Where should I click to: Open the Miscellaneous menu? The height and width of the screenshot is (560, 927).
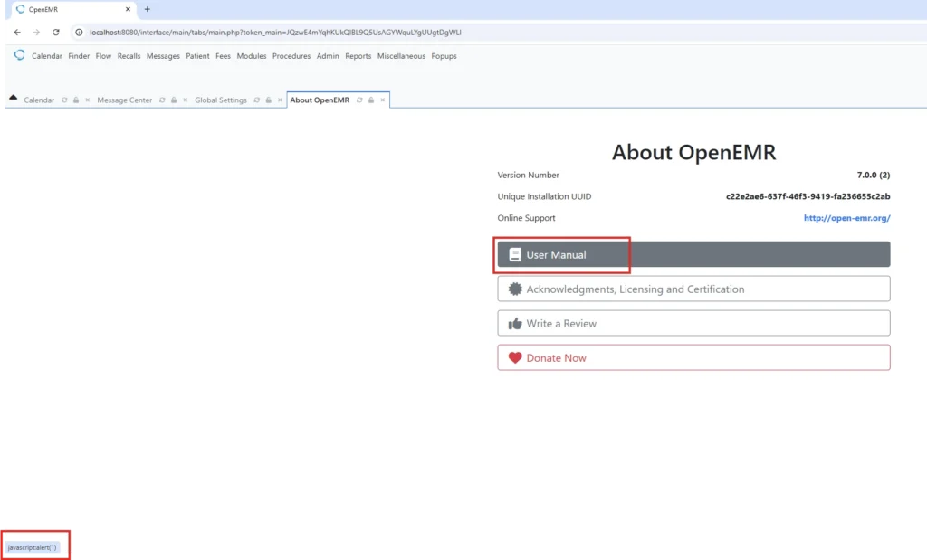point(401,56)
